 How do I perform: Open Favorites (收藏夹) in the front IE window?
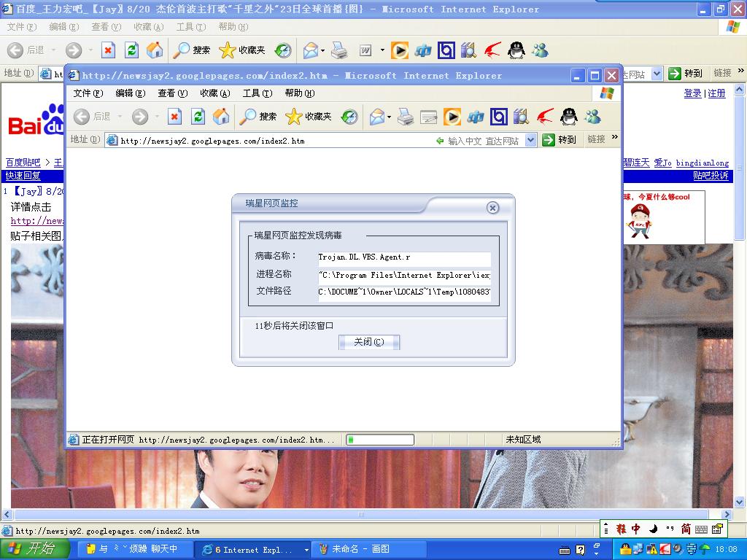pos(309,117)
